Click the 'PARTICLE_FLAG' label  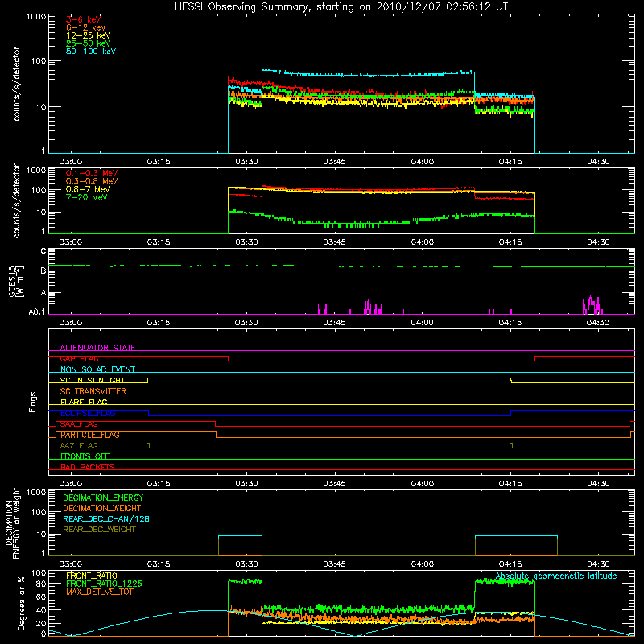click(x=90, y=435)
